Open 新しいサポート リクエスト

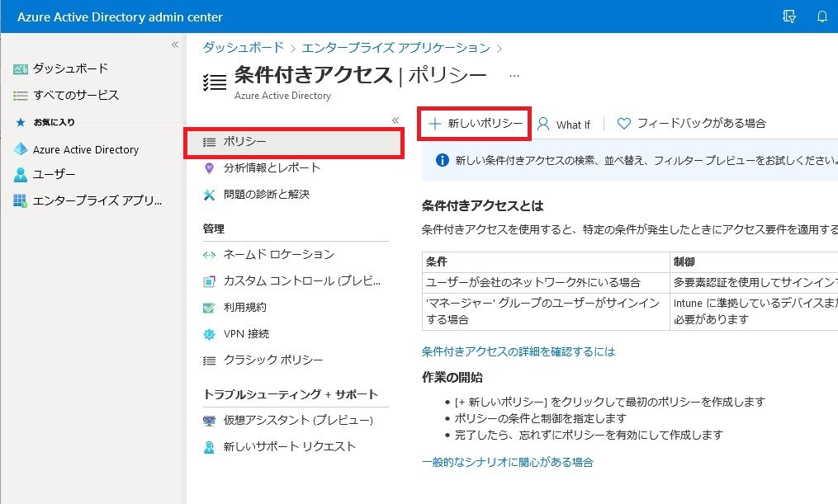(x=290, y=446)
